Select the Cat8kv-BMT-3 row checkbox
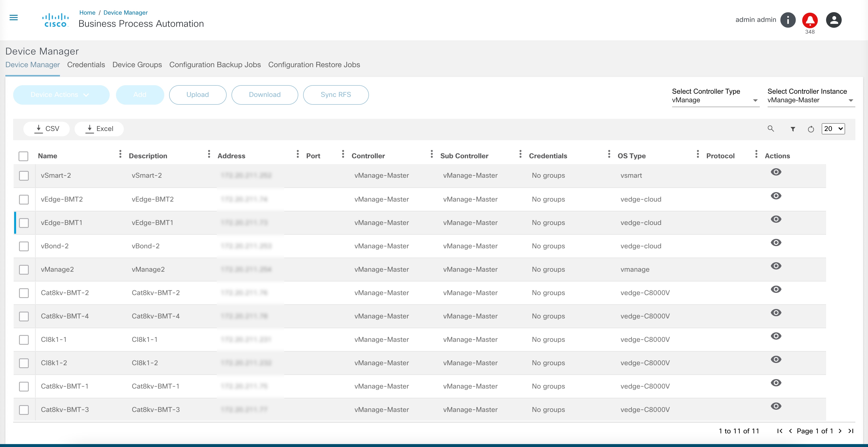 click(x=24, y=410)
